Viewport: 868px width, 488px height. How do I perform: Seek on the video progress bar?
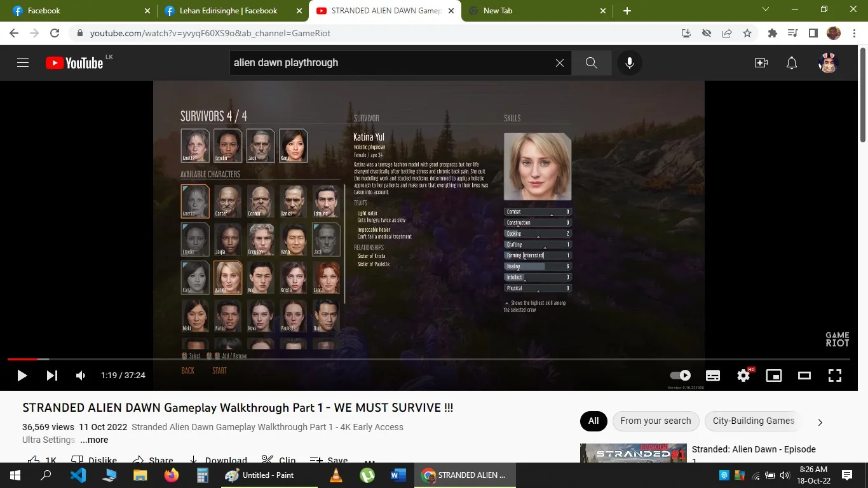coord(429,360)
